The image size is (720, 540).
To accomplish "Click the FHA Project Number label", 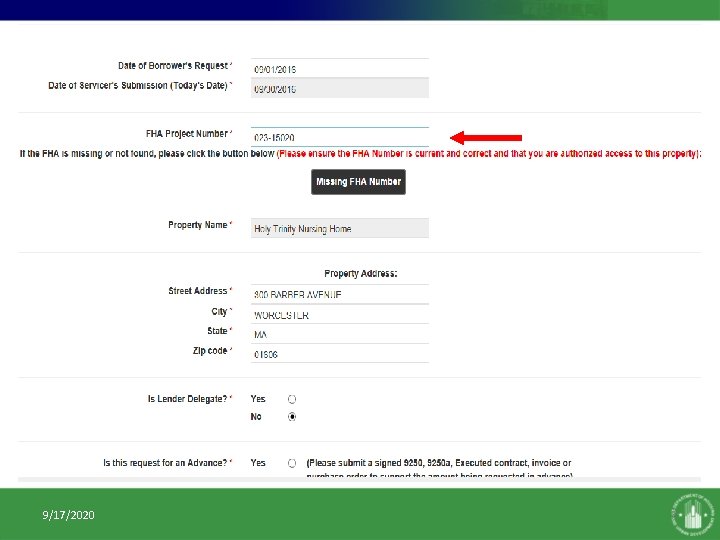I will point(189,134).
